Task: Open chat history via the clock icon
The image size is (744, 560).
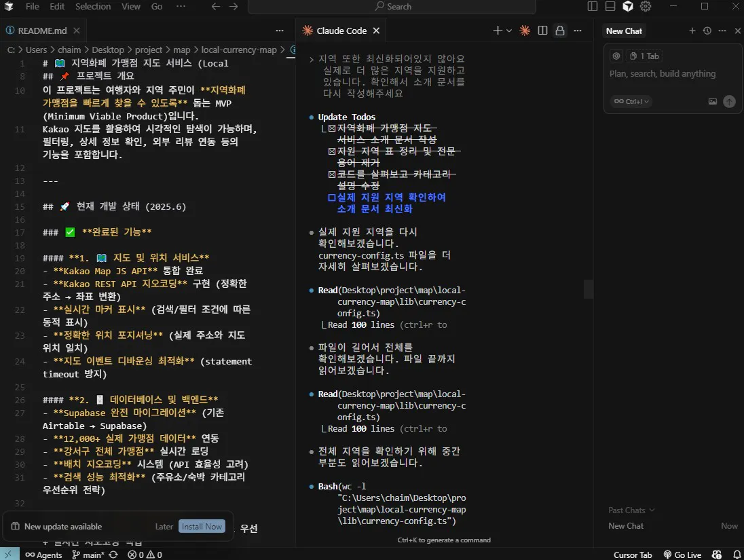Action: [706, 31]
